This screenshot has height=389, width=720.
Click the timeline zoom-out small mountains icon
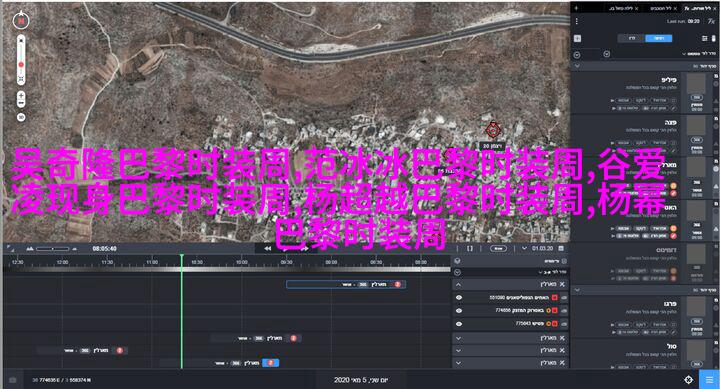click(30, 248)
